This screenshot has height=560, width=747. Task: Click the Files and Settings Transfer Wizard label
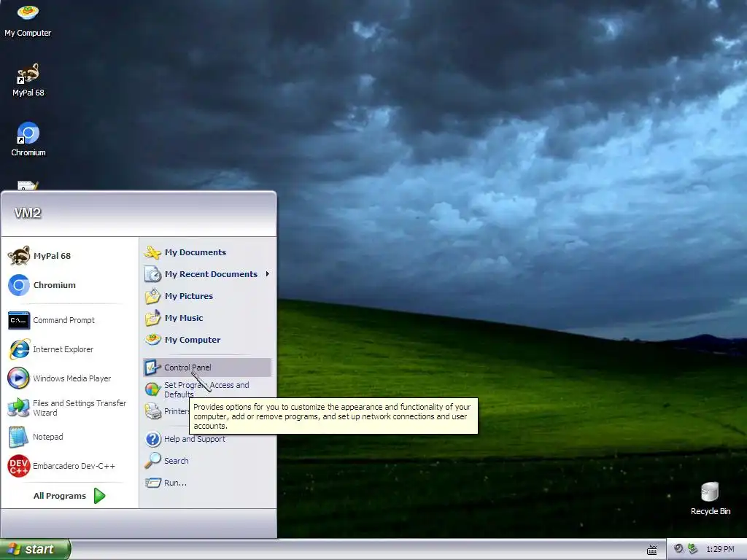coord(80,408)
